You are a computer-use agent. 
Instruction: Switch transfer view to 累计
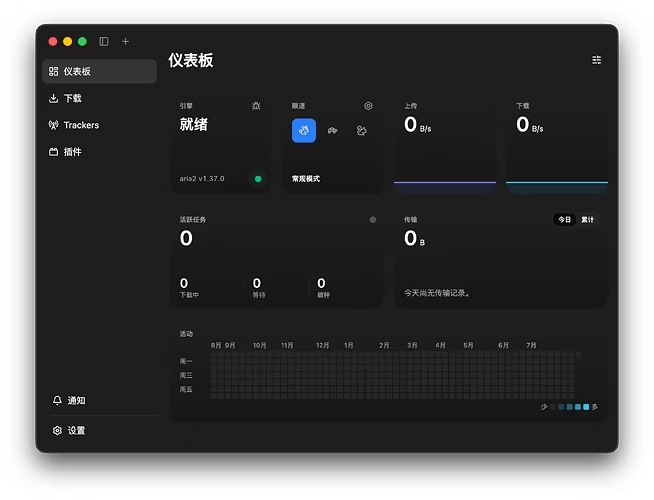[587, 219]
